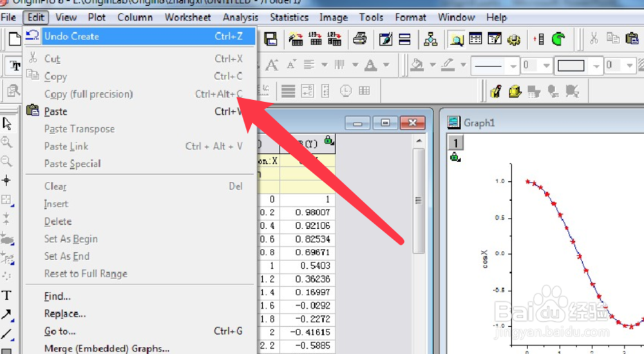Click the Import Multiple ASCII icon

pos(334,39)
